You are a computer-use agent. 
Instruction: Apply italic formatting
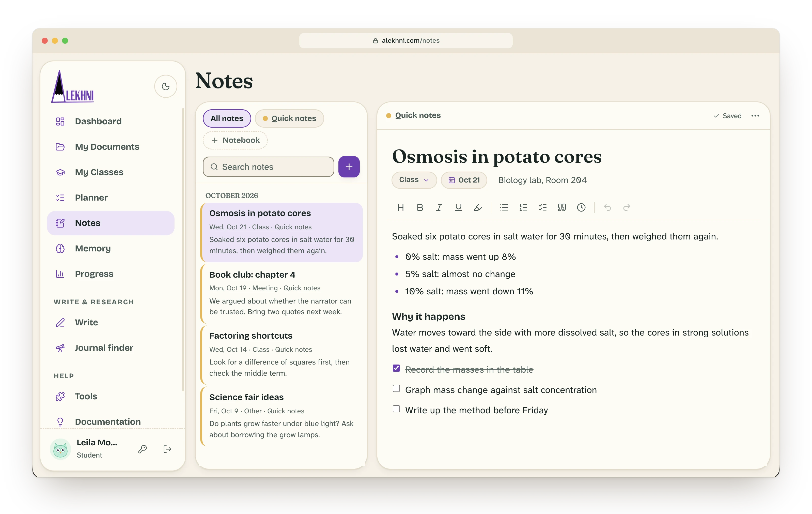click(439, 208)
